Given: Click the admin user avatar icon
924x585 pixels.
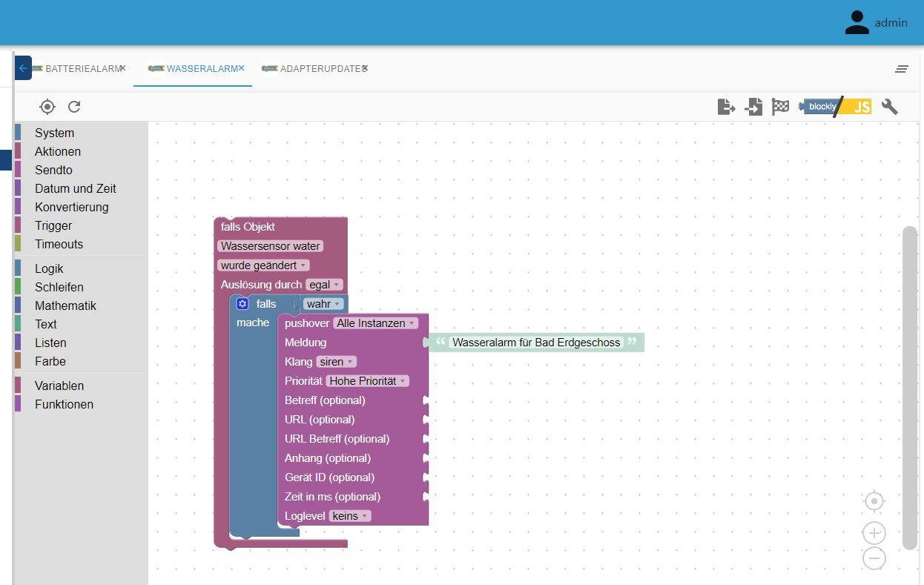Looking at the screenshot, I should coord(857,22).
